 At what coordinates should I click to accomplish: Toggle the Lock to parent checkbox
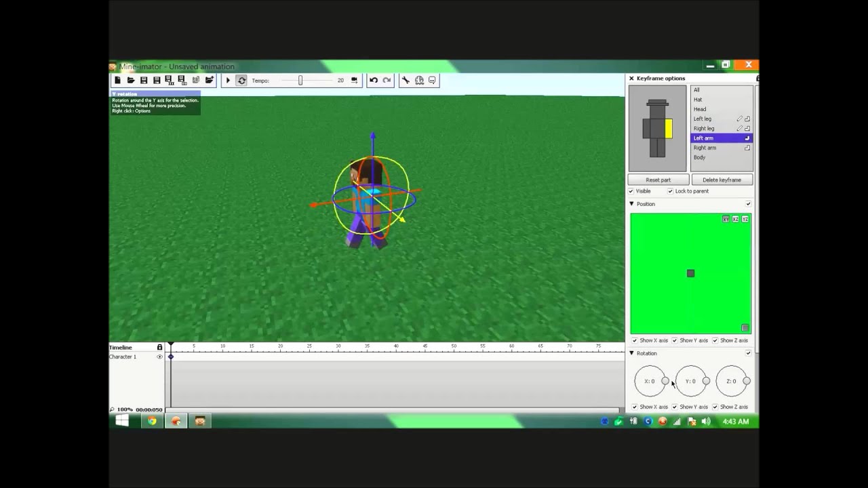[x=670, y=191]
